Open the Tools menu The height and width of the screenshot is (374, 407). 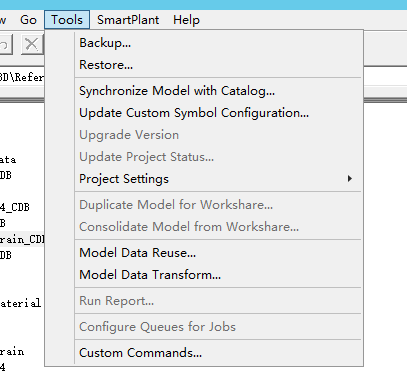67,20
